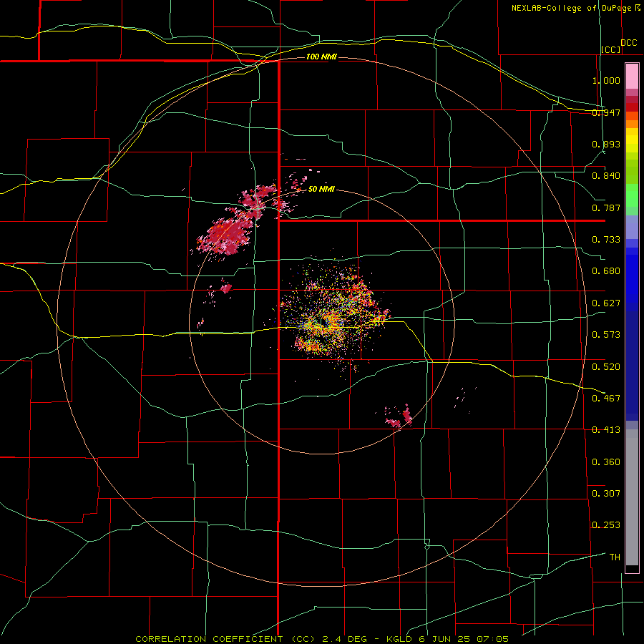Select the 0.307 scale value
The height and width of the screenshot is (644, 644).
point(606,493)
